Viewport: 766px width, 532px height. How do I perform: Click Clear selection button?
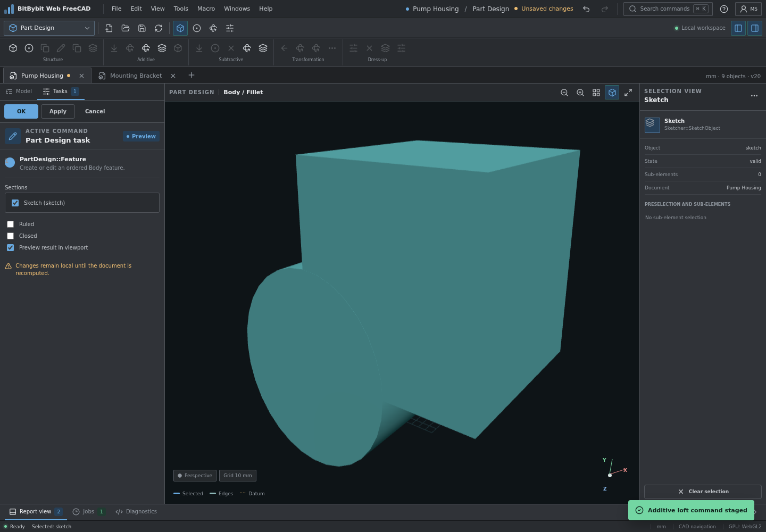703,492
